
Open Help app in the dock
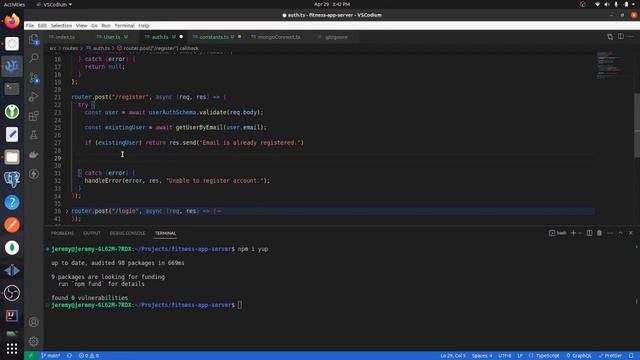coord(12,202)
